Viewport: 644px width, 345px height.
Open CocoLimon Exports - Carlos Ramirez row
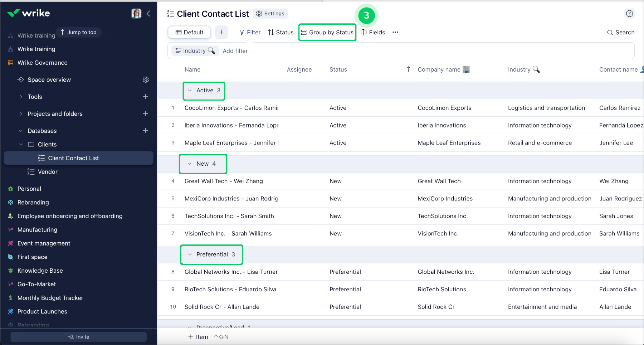(231, 108)
